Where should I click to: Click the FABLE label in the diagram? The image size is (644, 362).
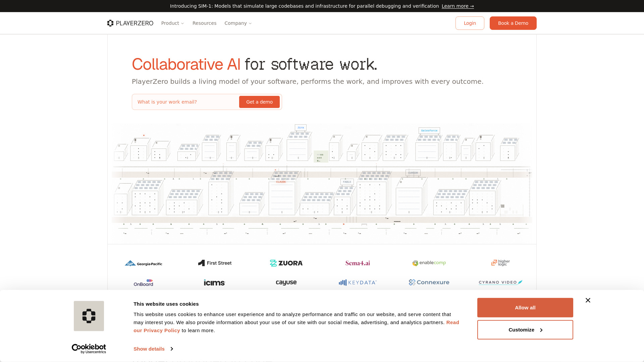click(x=347, y=182)
